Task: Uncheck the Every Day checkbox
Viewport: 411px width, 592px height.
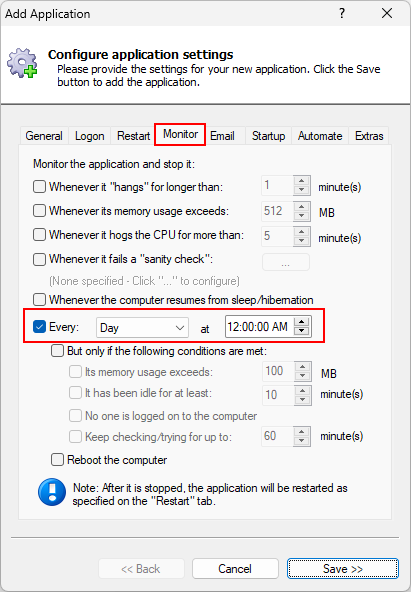Action: (39, 327)
